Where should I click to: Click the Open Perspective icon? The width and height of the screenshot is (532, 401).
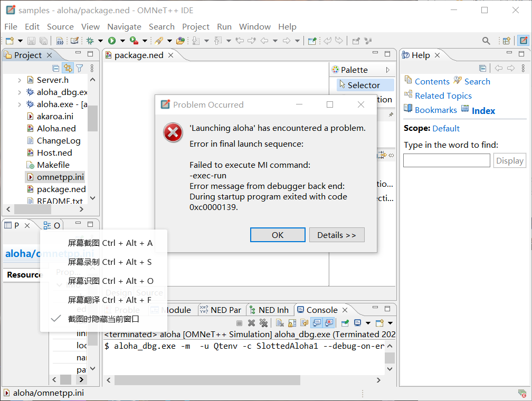tap(507, 41)
